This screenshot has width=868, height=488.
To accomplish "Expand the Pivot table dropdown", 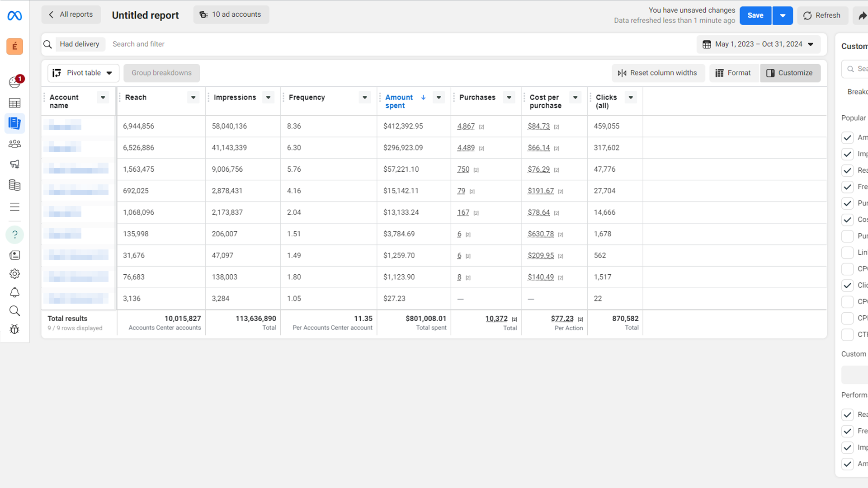I will click(83, 73).
